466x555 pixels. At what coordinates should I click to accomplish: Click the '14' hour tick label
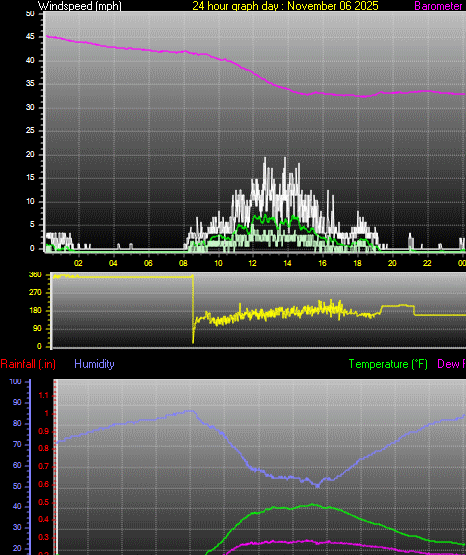click(x=287, y=263)
